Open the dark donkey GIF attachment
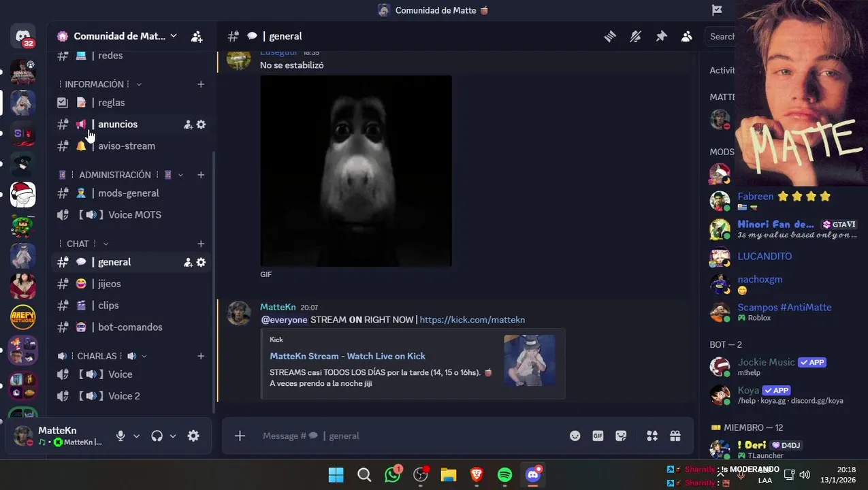Viewport: 868px width, 490px height. click(356, 171)
